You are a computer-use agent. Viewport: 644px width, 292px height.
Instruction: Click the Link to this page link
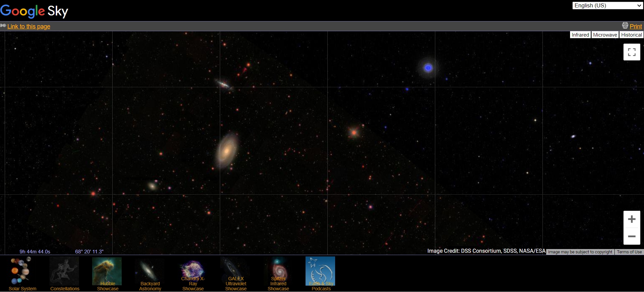click(29, 27)
